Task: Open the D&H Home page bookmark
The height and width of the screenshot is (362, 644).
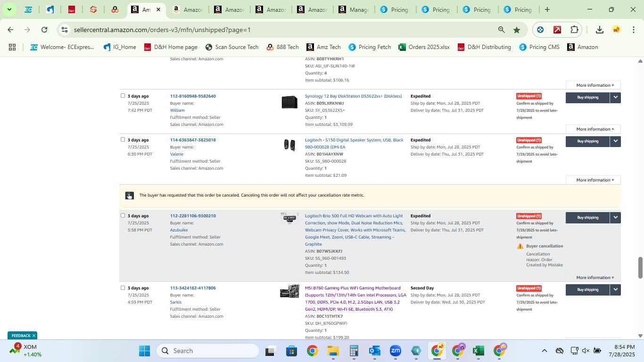Action: coord(171,47)
